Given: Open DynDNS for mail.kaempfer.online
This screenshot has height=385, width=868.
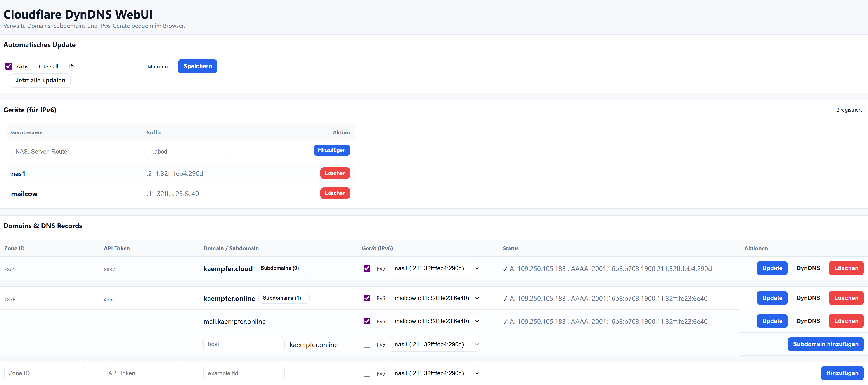Looking at the screenshot, I should 808,321.
